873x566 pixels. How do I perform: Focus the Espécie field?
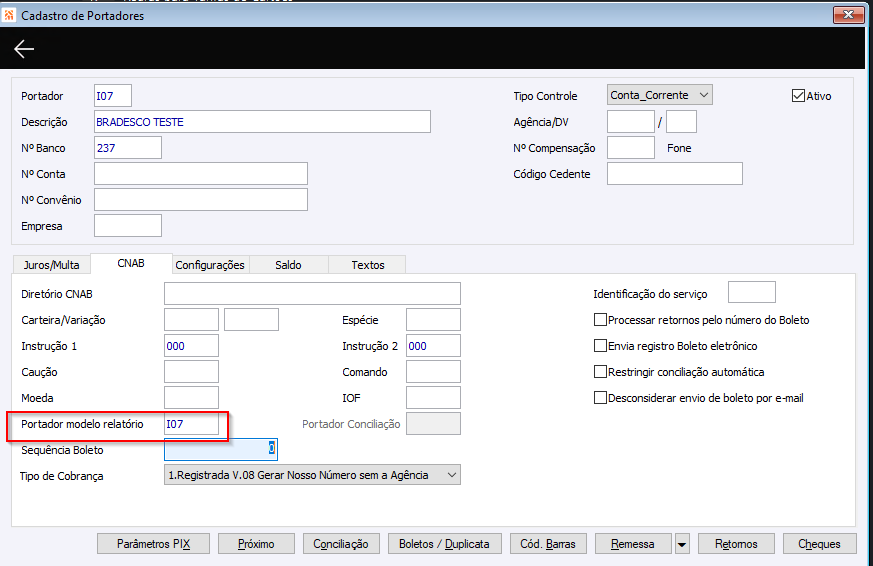[x=434, y=320]
